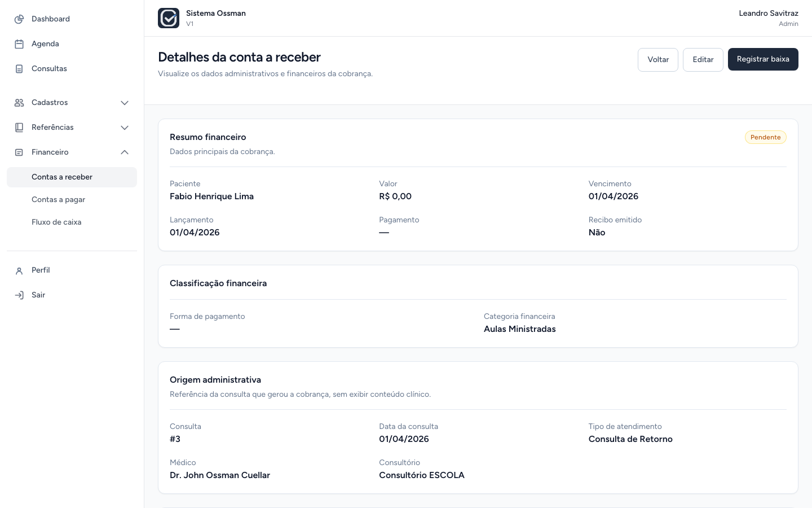Click the Editar button

point(703,60)
